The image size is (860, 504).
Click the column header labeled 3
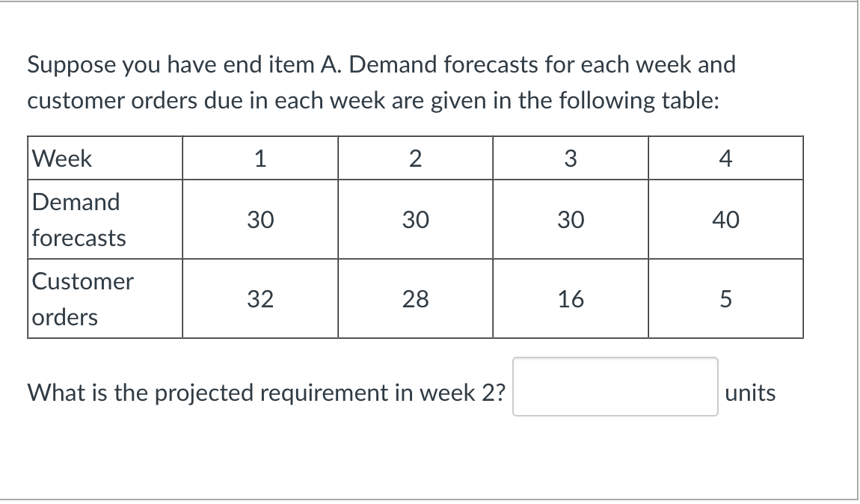570,158
